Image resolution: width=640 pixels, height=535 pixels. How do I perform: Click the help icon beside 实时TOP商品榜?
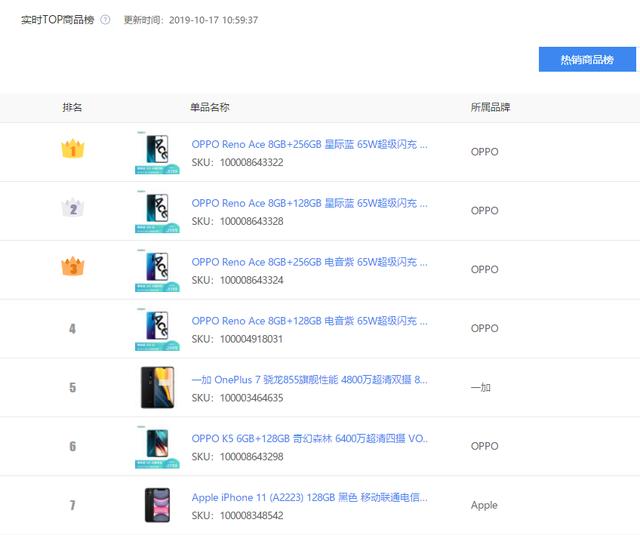(105, 20)
